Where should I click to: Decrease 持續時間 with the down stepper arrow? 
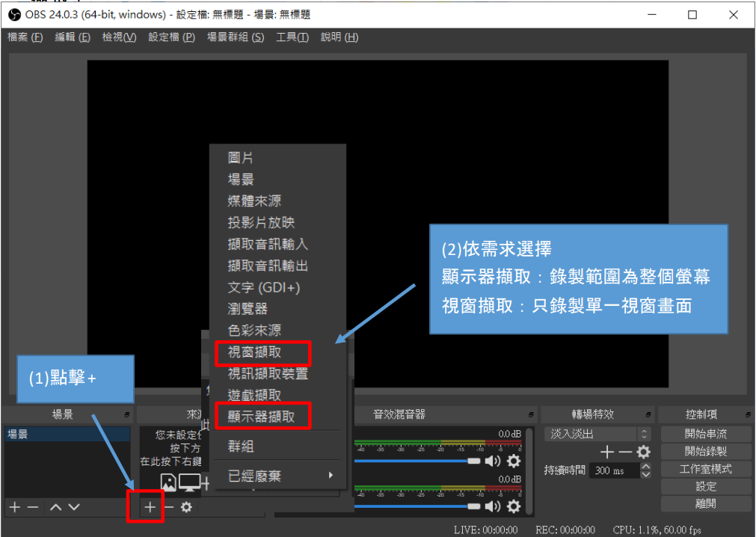(645, 474)
